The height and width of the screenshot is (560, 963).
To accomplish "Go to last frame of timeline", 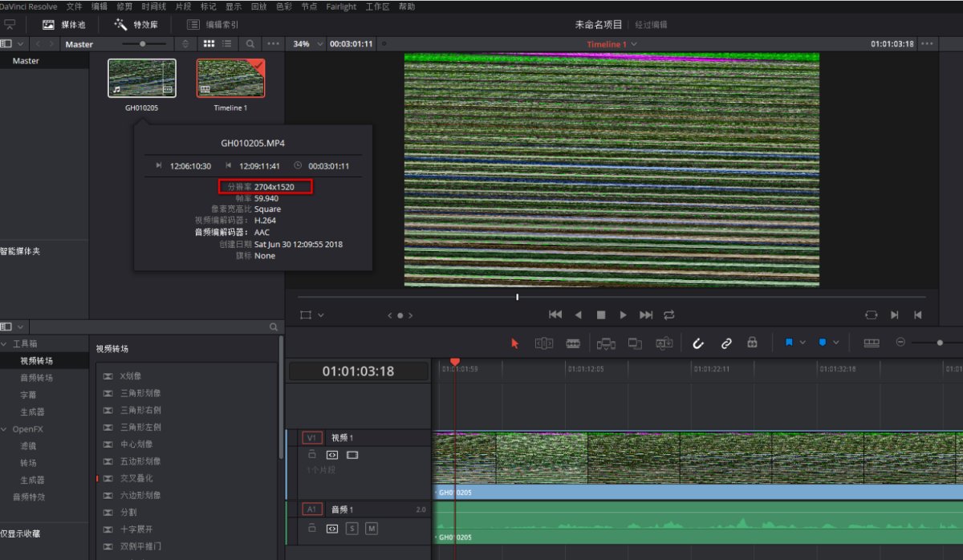I will click(x=646, y=315).
